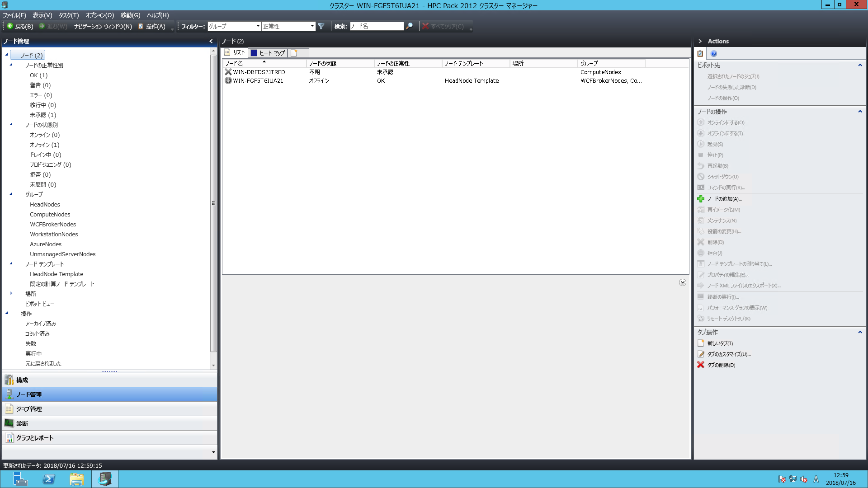Viewport: 868px width, 488px height.
Task: Open the HPC Cluster Manager taskbar icon
Action: (104, 479)
